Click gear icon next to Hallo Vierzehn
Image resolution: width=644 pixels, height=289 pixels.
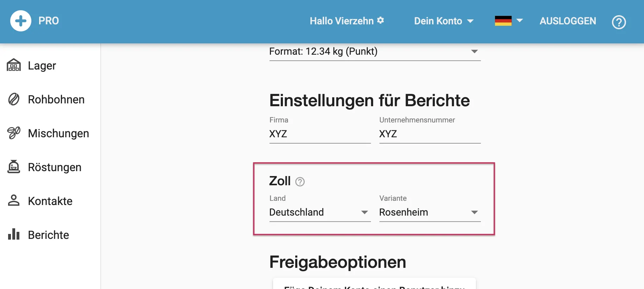[380, 20]
